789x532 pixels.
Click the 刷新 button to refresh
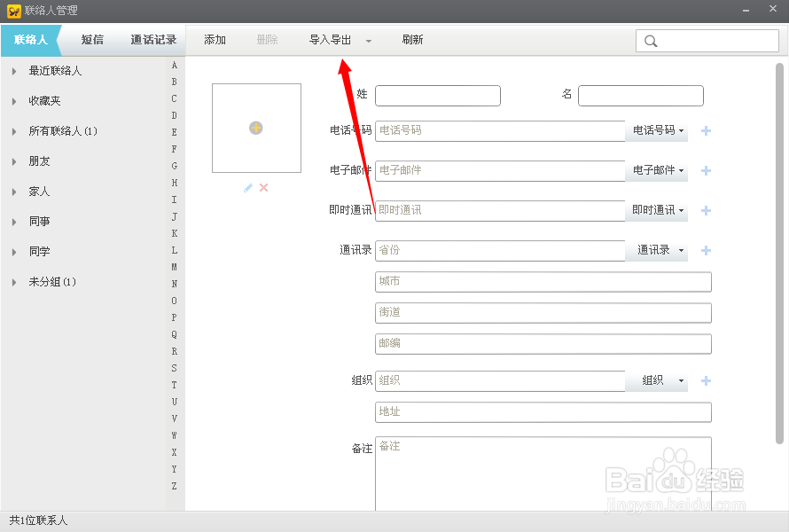point(411,40)
